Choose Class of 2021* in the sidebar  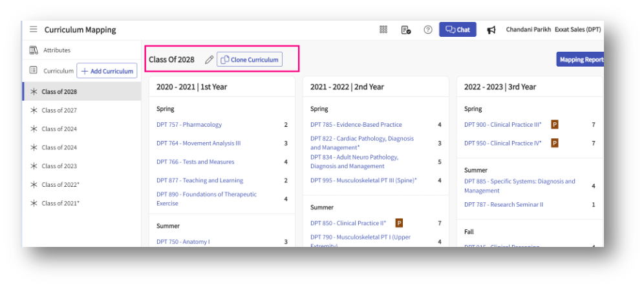(x=60, y=204)
